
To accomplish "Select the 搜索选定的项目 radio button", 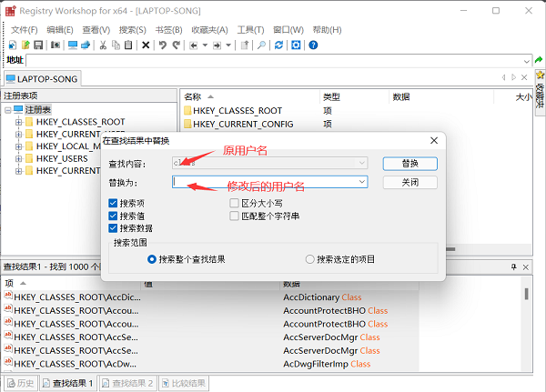I will pos(309,259).
